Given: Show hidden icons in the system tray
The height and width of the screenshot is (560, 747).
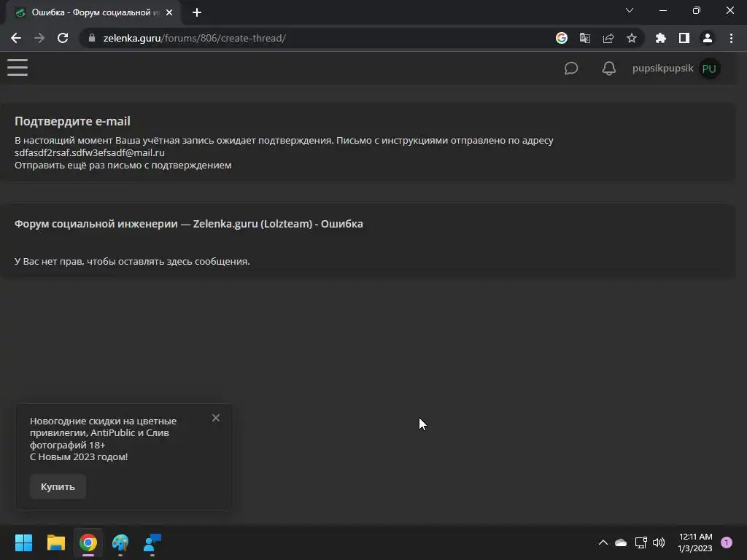Looking at the screenshot, I should click(603, 542).
